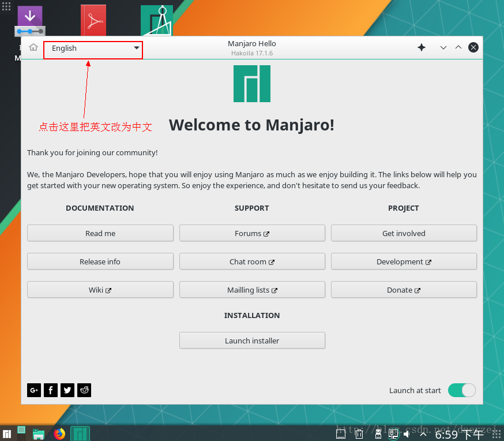Viewport: 504px width, 441px height.
Task: Click the downward chevron title bar button
Action: coord(443,47)
